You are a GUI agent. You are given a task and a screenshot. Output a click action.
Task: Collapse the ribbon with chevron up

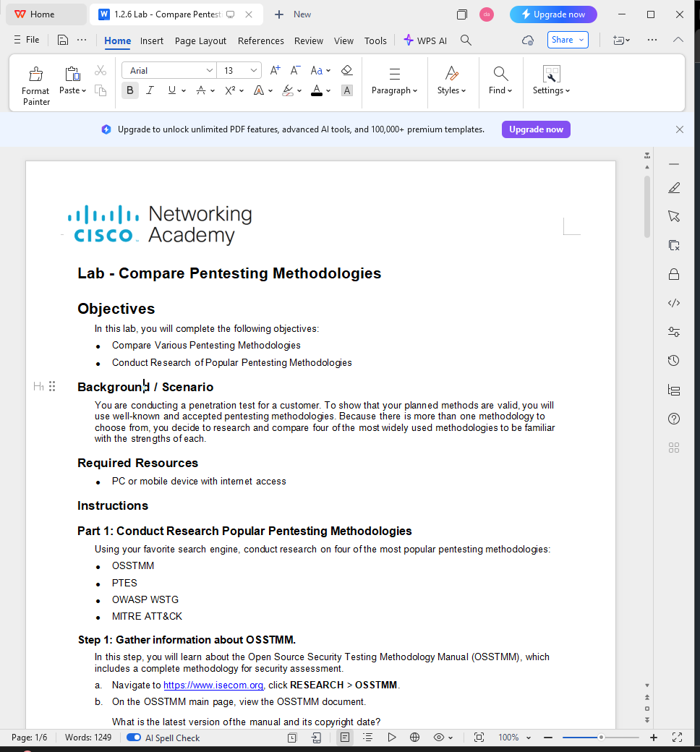[678, 40]
